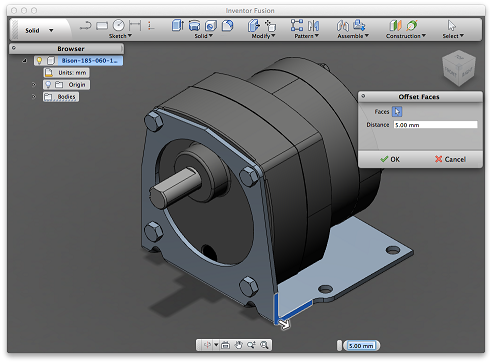Confirm Offset Faces with OK
Viewport: 492px width, 363px height.
pos(390,159)
